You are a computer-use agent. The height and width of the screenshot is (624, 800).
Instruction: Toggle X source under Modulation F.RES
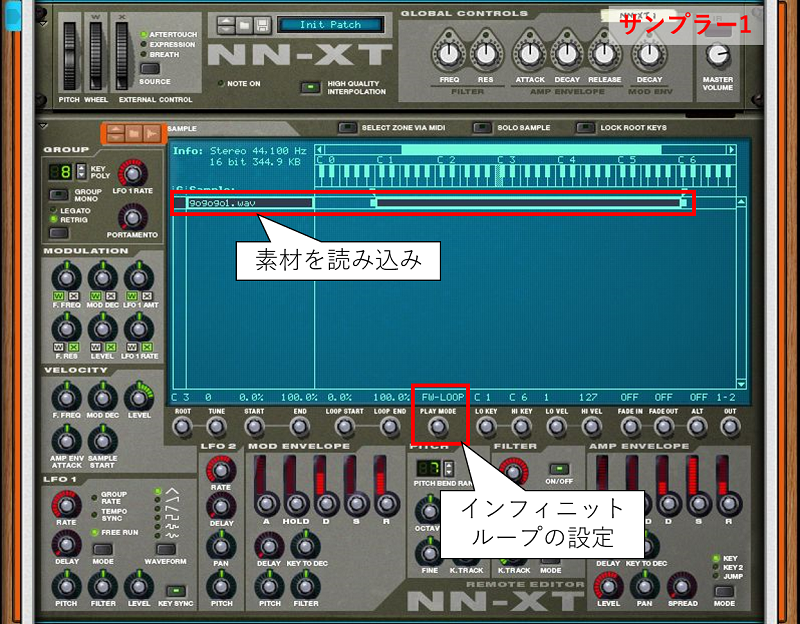(74, 347)
